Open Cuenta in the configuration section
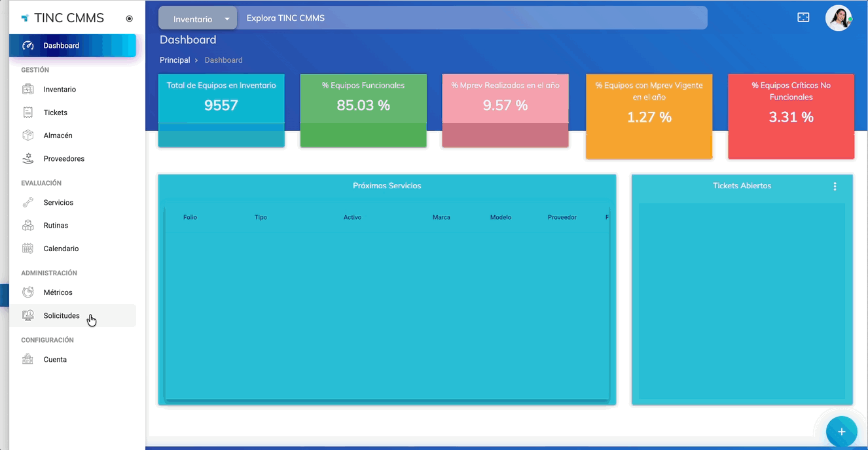The image size is (868, 450). click(x=55, y=360)
